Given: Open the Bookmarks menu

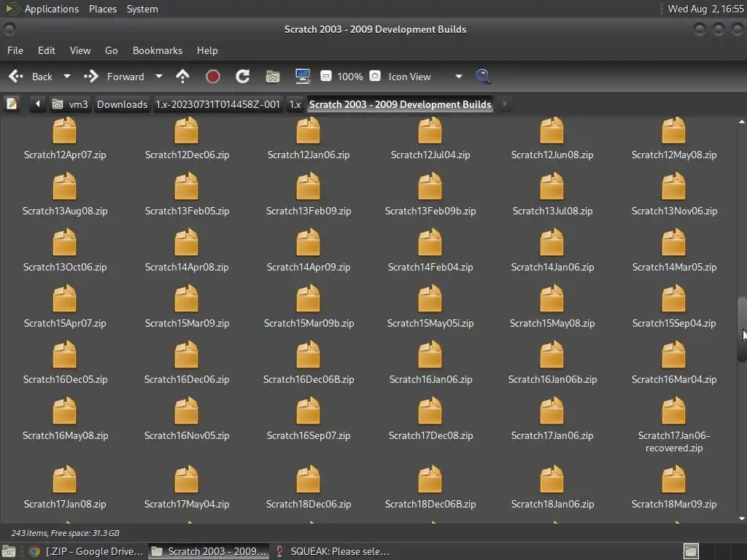Looking at the screenshot, I should (x=158, y=50).
